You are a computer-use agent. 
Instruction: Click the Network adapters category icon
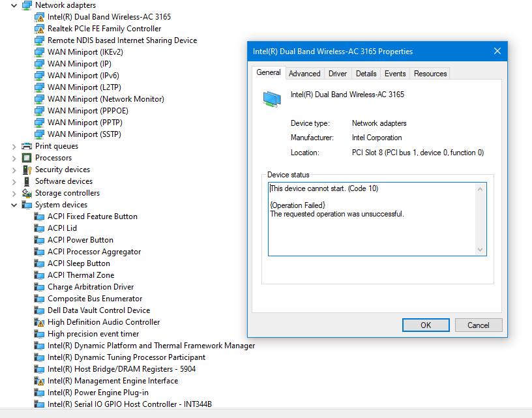(27, 5)
